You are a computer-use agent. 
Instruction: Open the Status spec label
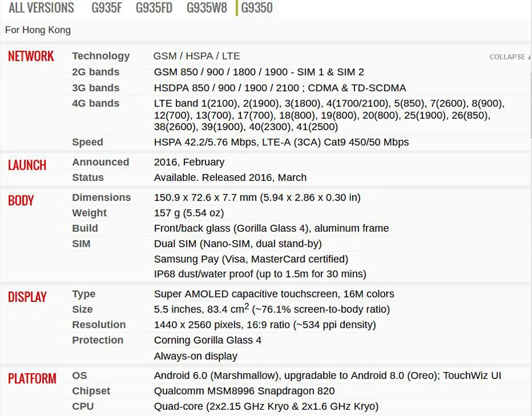(88, 177)
